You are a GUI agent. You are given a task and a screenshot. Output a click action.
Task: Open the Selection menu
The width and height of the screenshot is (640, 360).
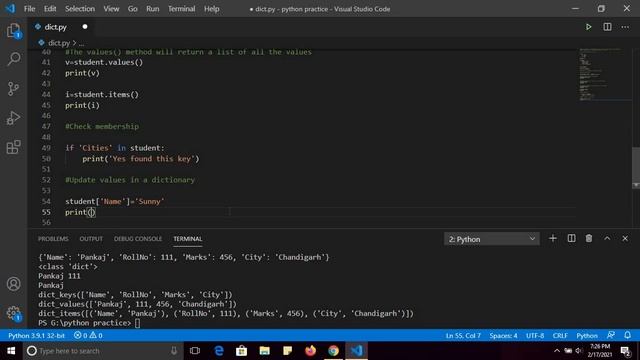tap(80, 9)
